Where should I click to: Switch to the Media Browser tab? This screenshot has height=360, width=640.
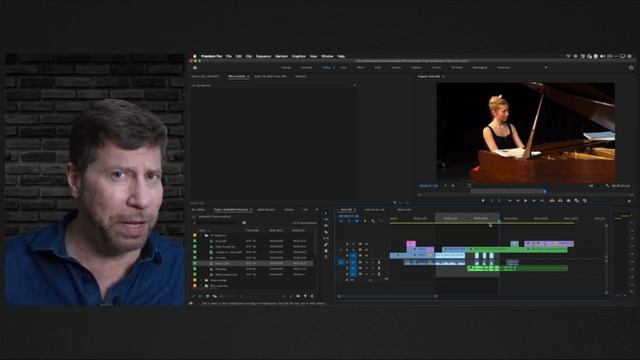pyautogui.click(x=266, y=210)
